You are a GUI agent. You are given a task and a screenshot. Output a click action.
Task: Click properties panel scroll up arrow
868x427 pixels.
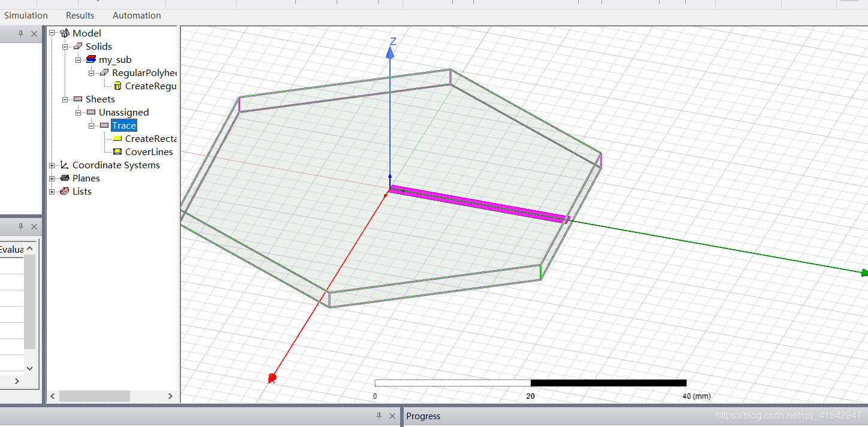tap(30, 249)
